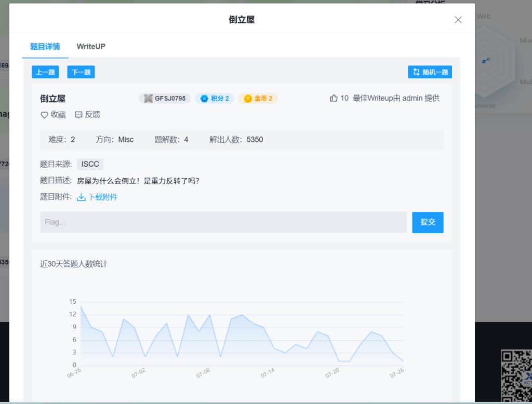The height and width of the screenshot is (404, 532).
Task: Click the 07-08 peak on the chart
Action: coord(210,315)
